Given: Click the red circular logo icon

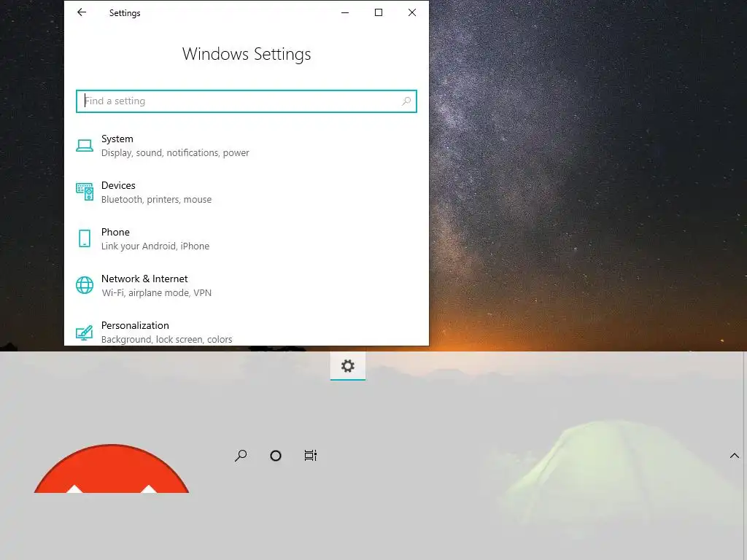Looking at the screenshot, I should coord(112,469).
